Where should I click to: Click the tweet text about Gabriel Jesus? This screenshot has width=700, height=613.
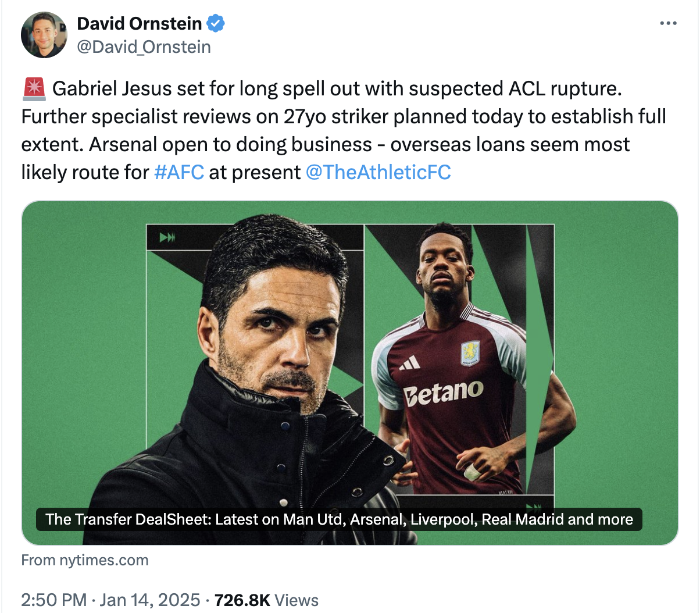click(x=344, y=130)
